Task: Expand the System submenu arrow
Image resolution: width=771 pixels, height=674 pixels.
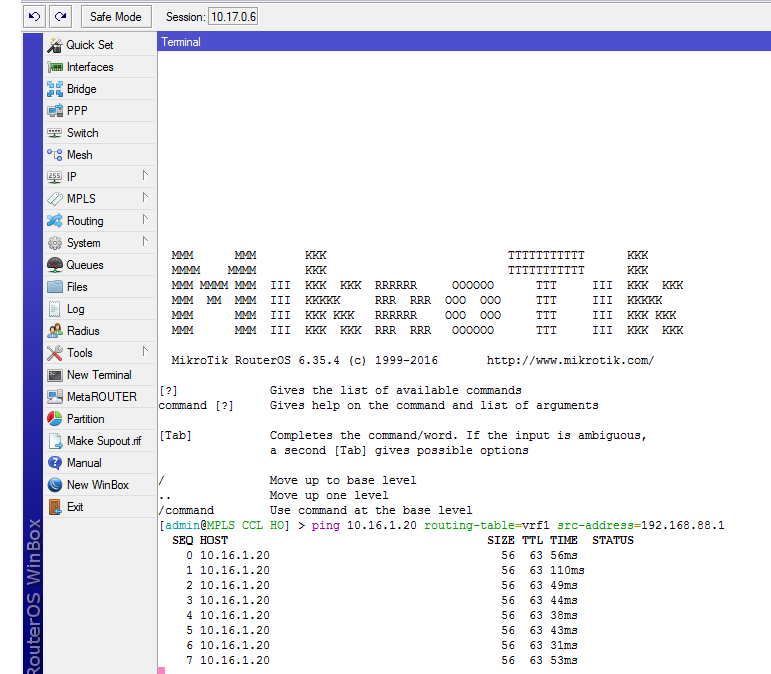Action: pyautogui.click(x=145, y=242)
